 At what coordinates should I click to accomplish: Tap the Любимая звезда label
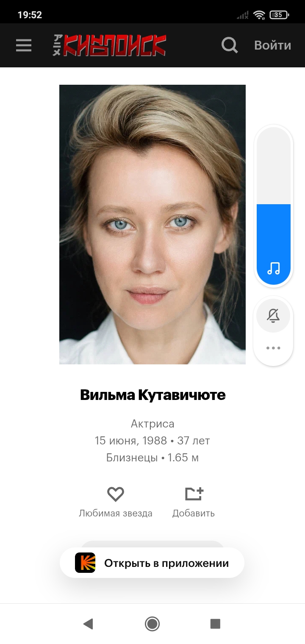coord(116,514)
